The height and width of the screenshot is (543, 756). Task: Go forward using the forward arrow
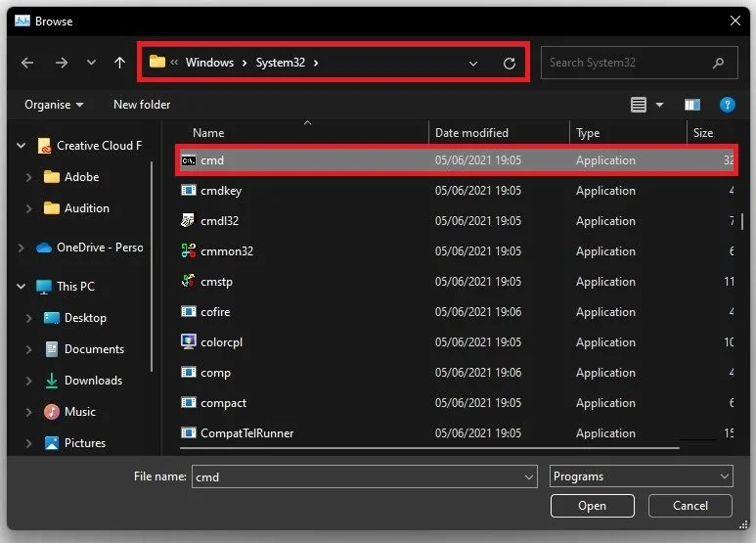point(62,63)
